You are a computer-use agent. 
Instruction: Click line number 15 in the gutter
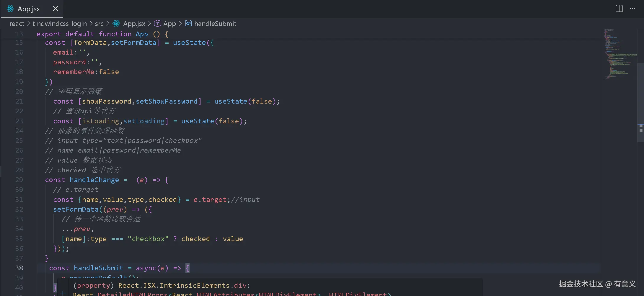19,43
